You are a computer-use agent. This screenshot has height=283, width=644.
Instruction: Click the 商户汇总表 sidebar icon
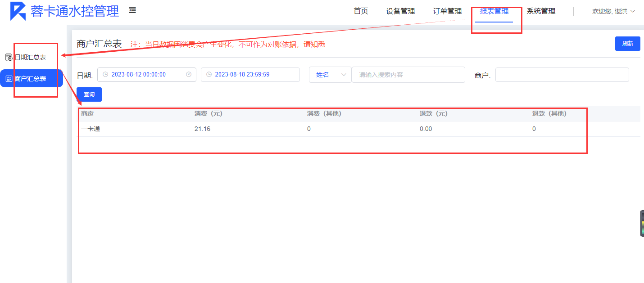pos(9,79)
